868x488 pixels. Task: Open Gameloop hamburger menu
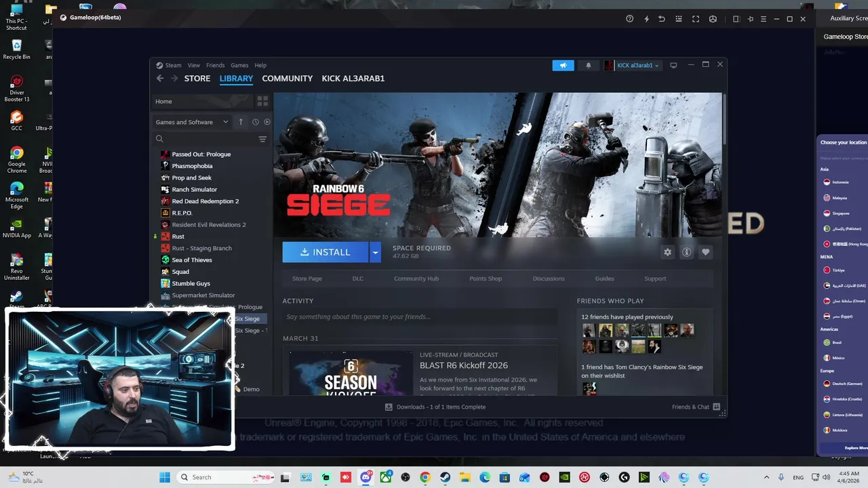[763, 19]
